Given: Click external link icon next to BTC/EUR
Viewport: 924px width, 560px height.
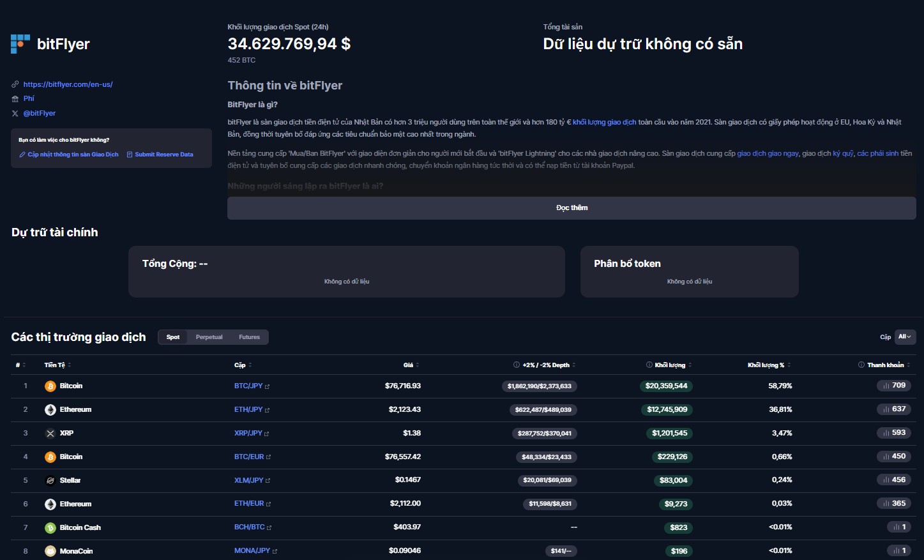Looking at the screenshot, I should 269,458.
